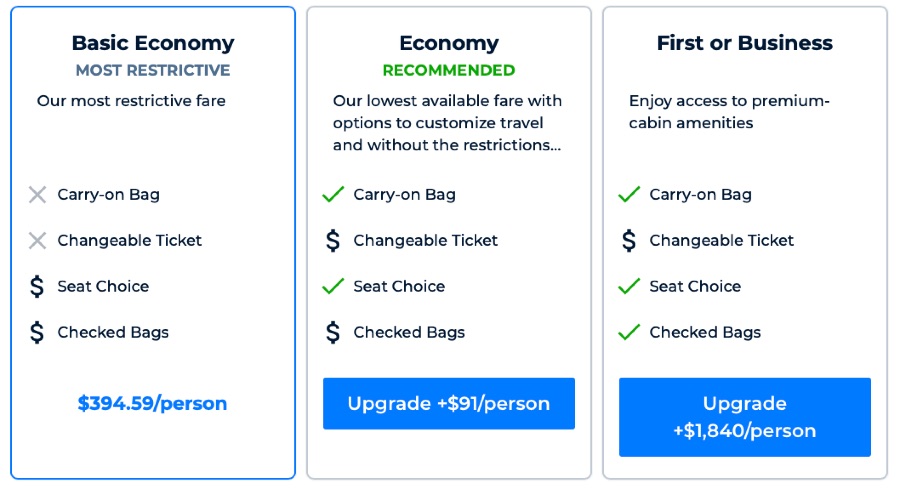The height and width of the screenshot is (489, 900).
Task: Click the checkmark beside First or Business Seat Choice
Action: coord(629,287)
